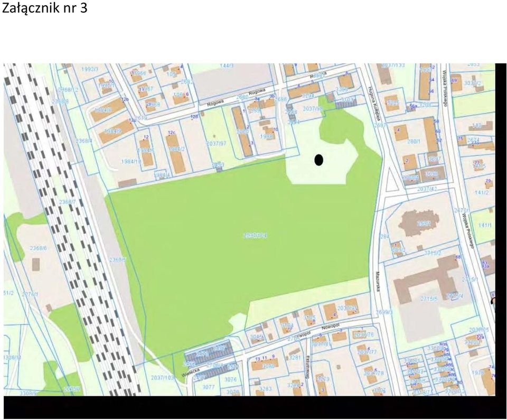The width and height of the screenshot is (507, 420).
Task: Click parcel label 2715/1
Action: tap(470, 279)
